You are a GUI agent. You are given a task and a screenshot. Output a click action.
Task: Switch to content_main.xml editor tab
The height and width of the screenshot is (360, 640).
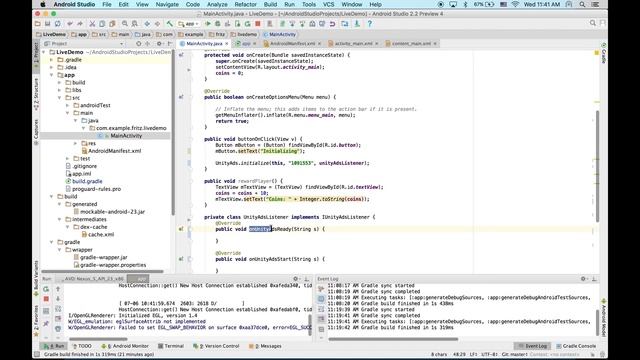coord(411,43)
